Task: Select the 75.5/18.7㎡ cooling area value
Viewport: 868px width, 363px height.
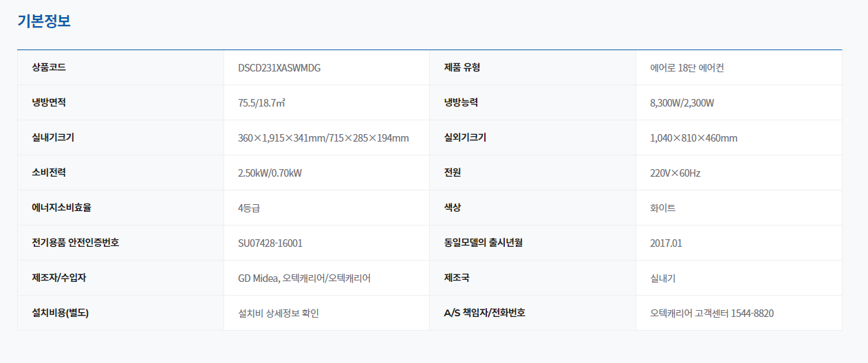Action: [x=261, y=103]
